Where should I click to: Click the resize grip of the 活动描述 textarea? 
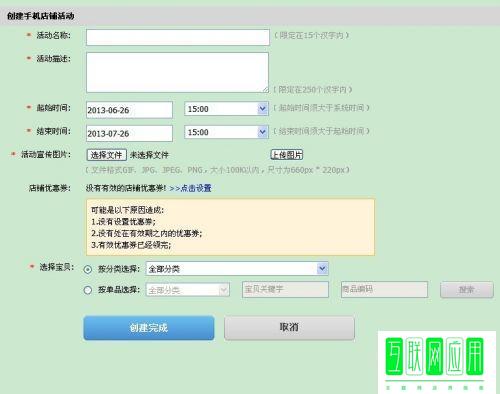pyautogui.click(x=265, y=89)
